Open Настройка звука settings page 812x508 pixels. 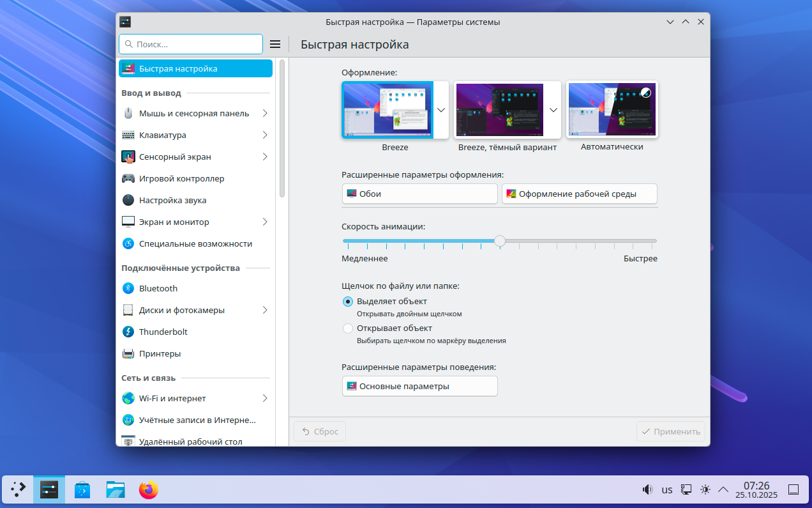(x=195, y=200)
